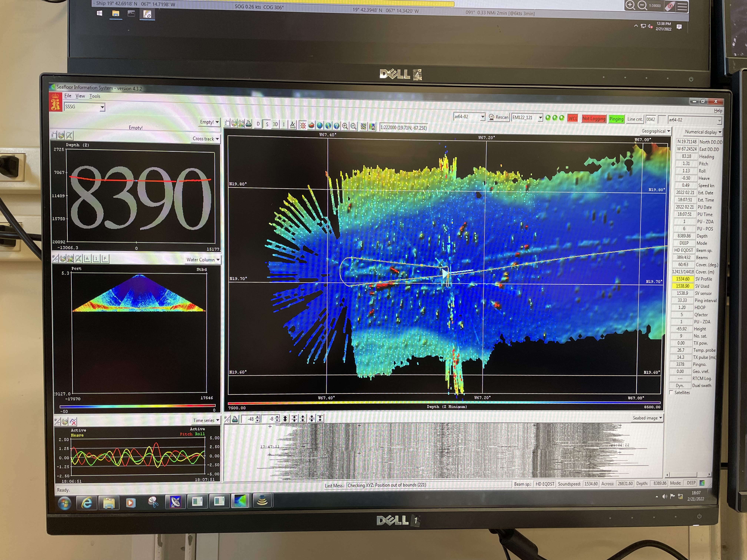Viewport: 747px width, 560px height.
Task: Open color palette in geographical toolbar
Action: [234, 123]
